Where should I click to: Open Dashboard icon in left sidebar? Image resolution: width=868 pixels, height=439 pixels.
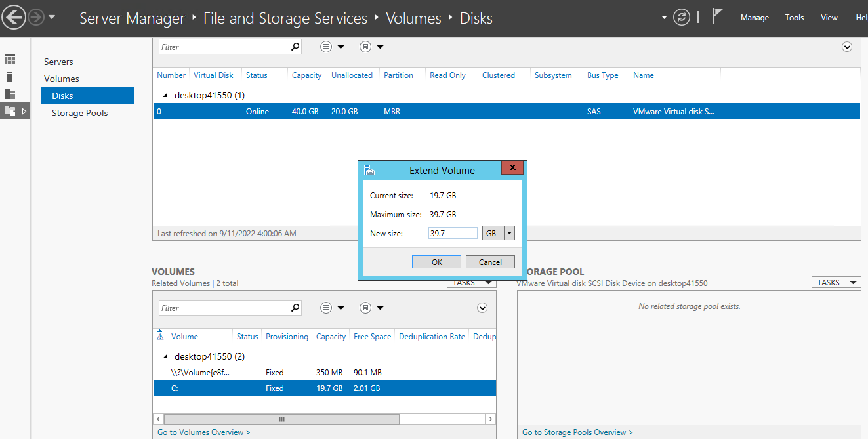(10, 60)
